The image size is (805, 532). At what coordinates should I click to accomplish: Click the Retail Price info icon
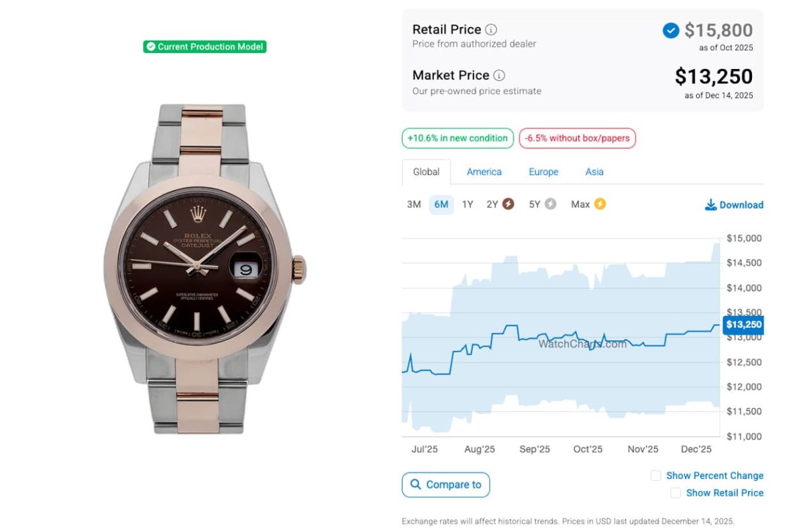(x=491, y=30)
